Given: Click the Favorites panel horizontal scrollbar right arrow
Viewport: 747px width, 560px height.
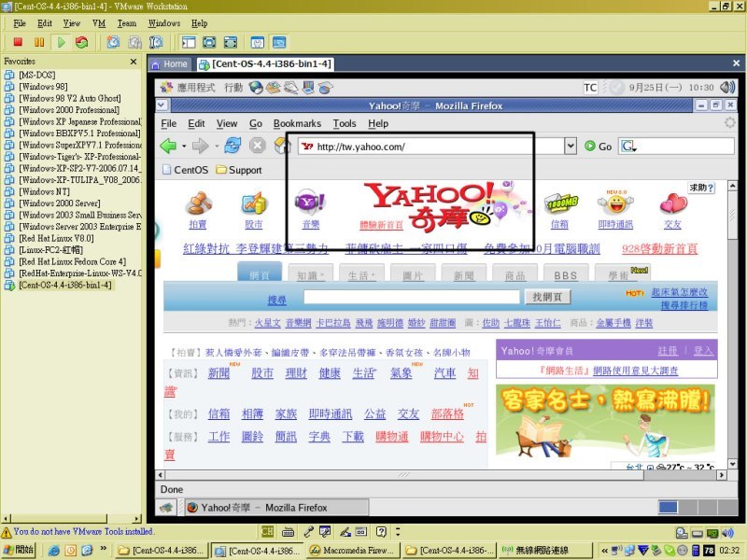Looking at the screenshot, I should click(137, 518).
